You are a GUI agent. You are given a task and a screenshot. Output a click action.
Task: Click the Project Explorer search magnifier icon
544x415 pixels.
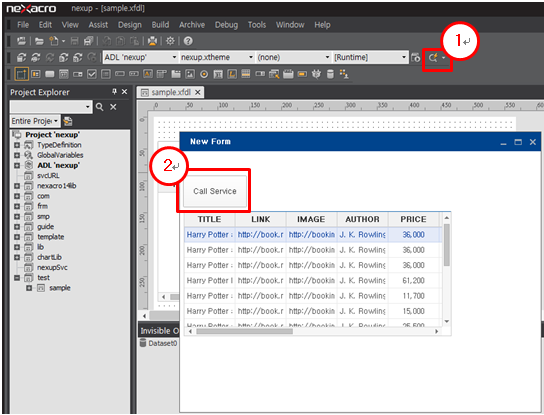pyautogui.click(x=100, y=107)
